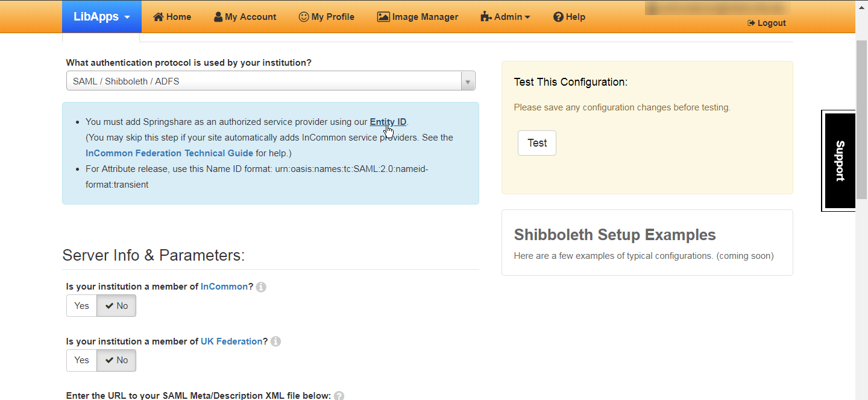Click Logout in the top bar
This screenshot has height=400, width=868.
767,23
